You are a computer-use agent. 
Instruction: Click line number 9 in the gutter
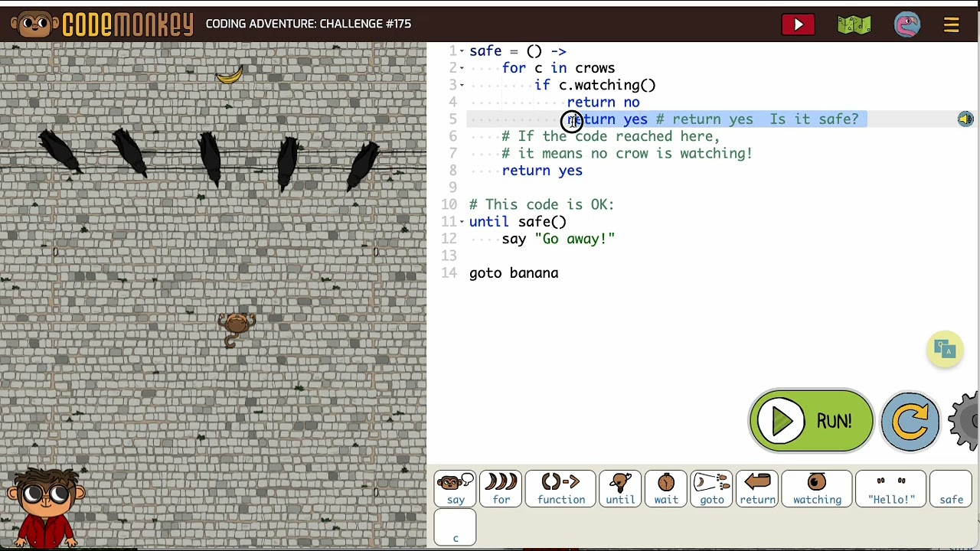pyautogui.click(x=452, y=187)
